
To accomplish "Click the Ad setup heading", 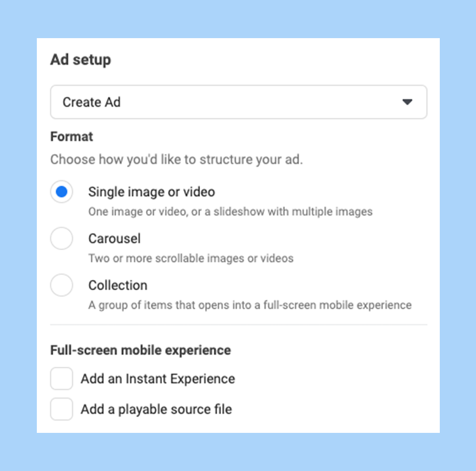I will coord(81,60).
